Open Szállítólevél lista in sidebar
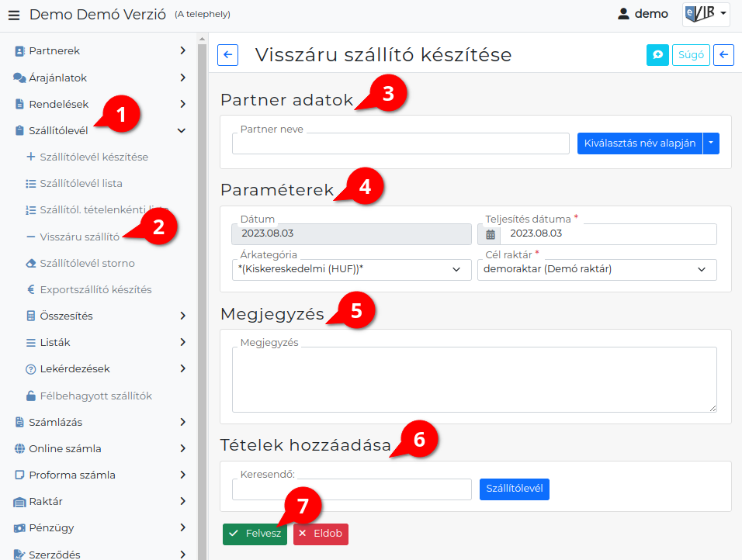Image resolution: width=742 pixels, height=560 pixels. tap(81, 184)
